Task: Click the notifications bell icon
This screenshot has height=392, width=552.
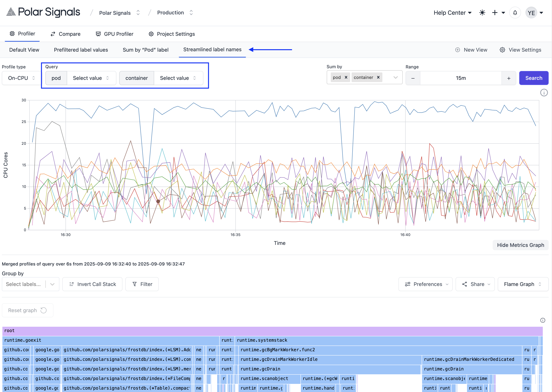Action: [x=515, y=13]
